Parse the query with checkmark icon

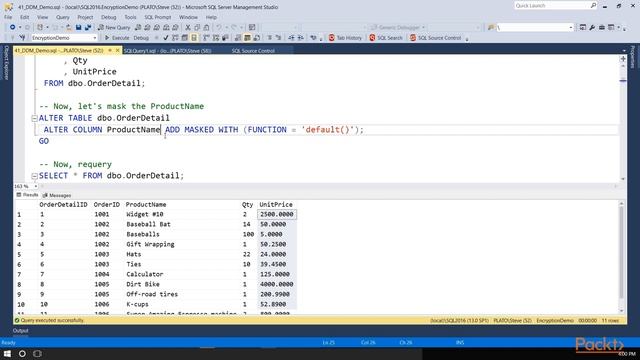pos(165,38)
